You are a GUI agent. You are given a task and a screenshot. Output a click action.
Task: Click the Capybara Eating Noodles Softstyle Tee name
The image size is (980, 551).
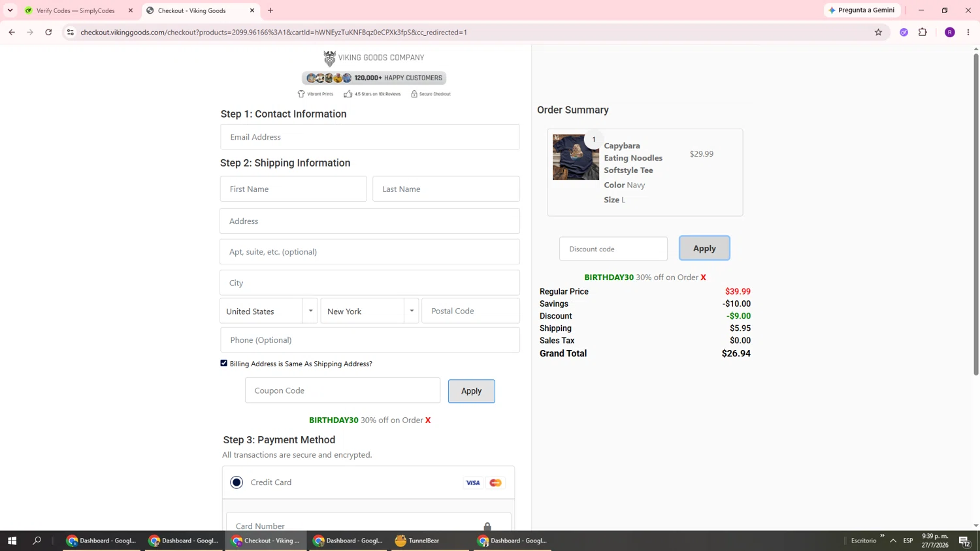coord(633,158)
